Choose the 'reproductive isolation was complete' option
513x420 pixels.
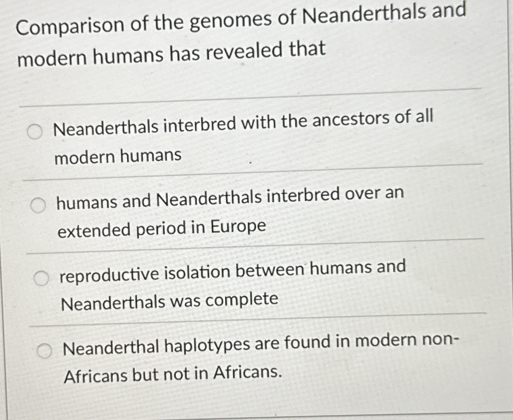click(x=42, y=276)
